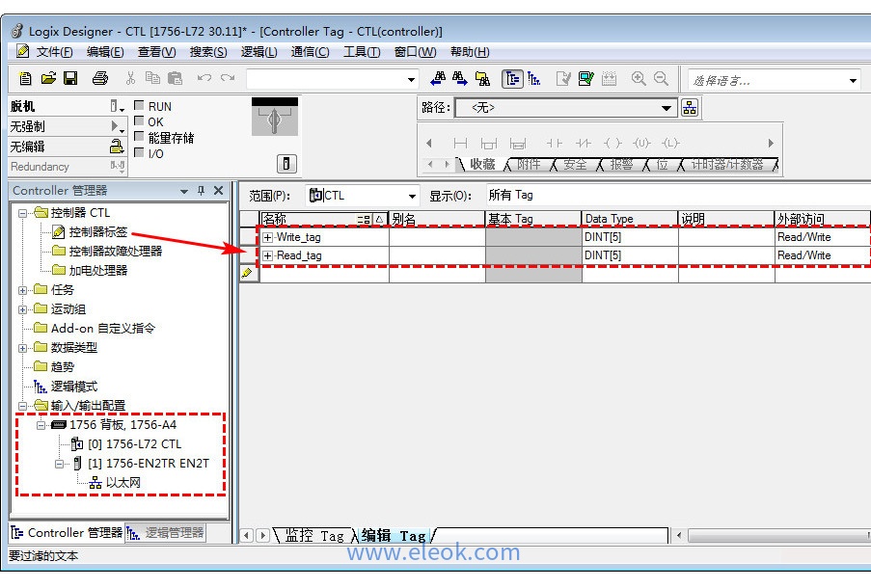The image size is (871, 588).
Task: Click the Zoom in magnifier icon
Action: pyautogui.click(x=639, y=79)
